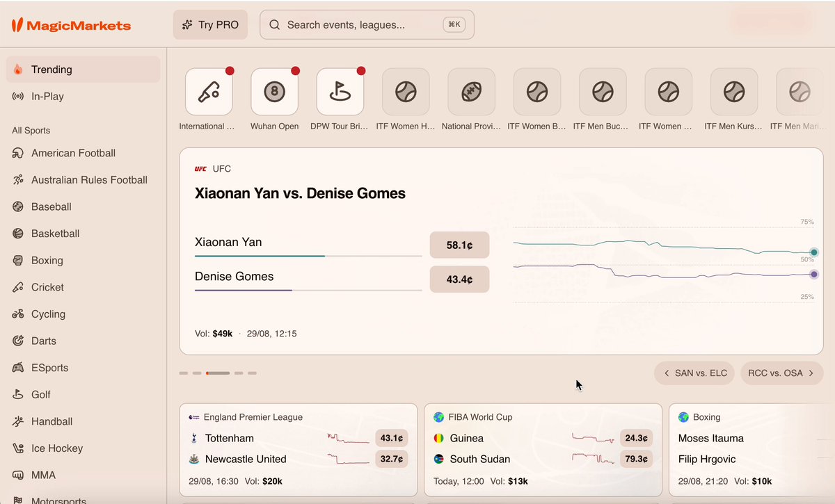Select the first carousel page indicator
Screen dimensions: 835x504
coord(184,373)
